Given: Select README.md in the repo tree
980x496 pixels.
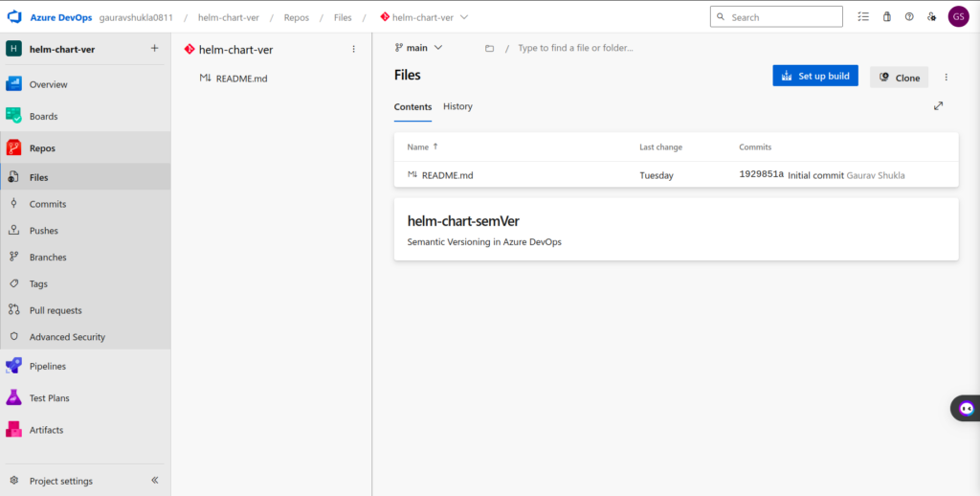Looking at the screenshot, I should (x=241, y=79).
